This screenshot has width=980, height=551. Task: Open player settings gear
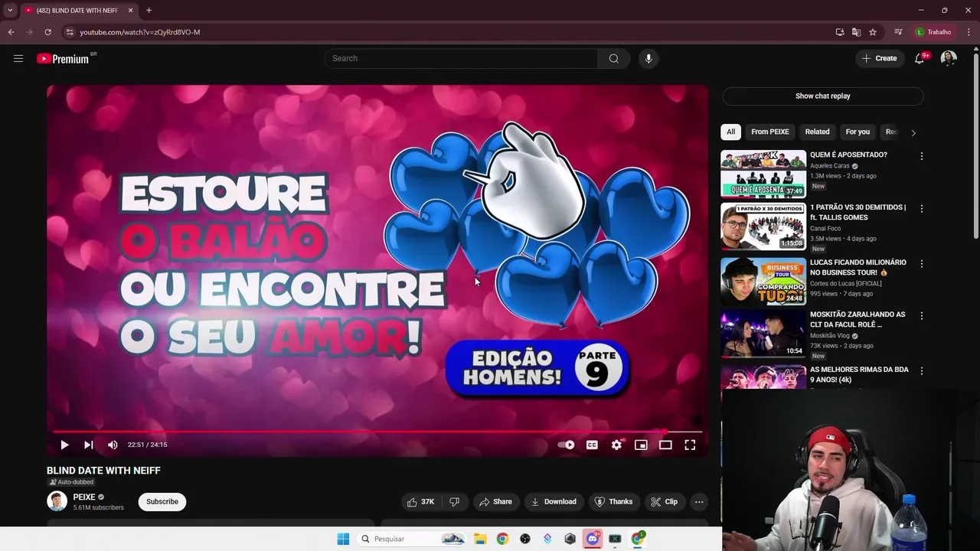616,445
